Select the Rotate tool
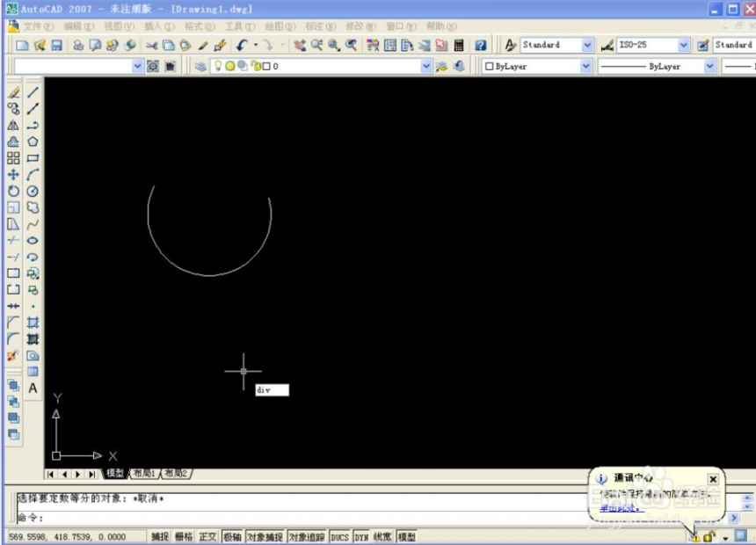The height and width of the screenshot is (545, 756). pos(13,191)
